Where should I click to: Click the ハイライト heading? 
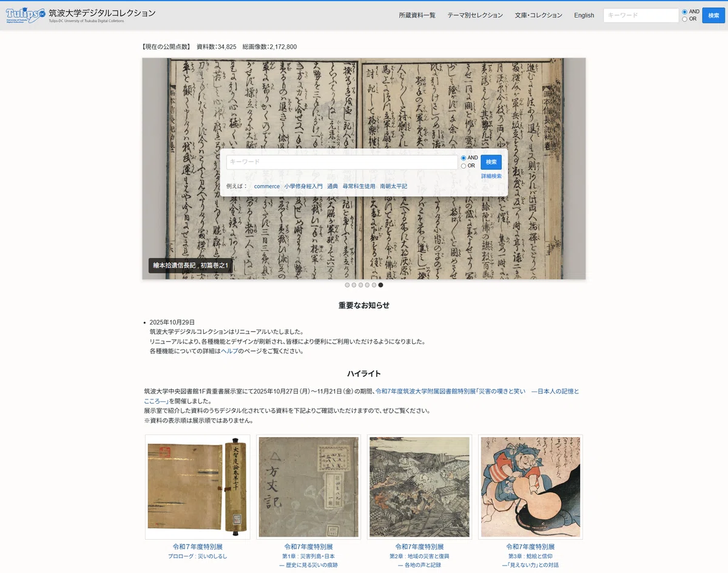364,373
